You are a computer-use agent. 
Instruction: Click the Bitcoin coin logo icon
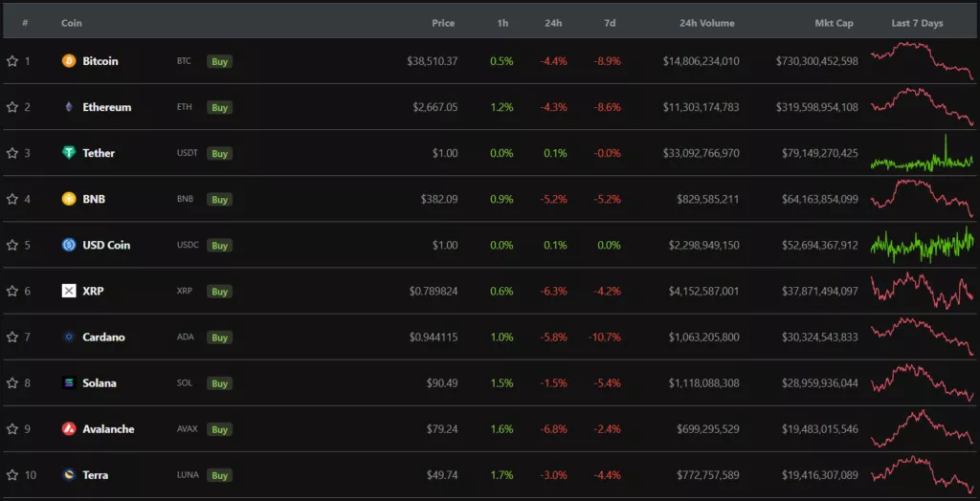click(69, 61)
